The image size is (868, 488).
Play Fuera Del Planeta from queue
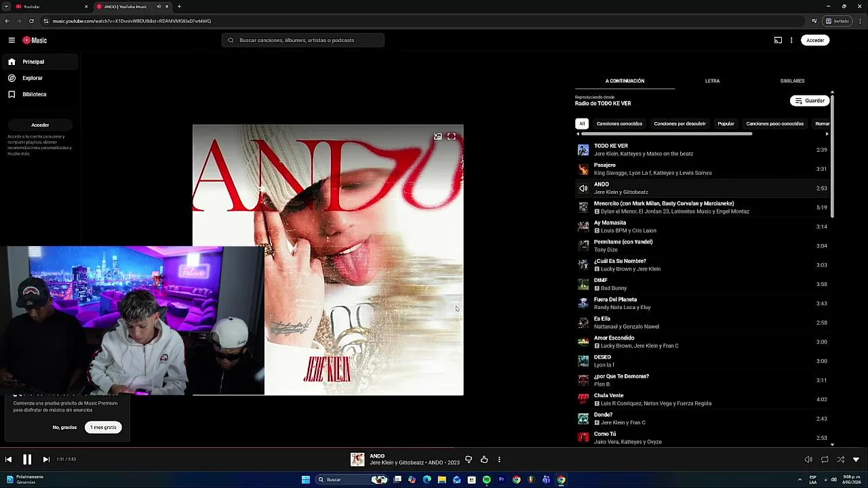pos(703,304)
